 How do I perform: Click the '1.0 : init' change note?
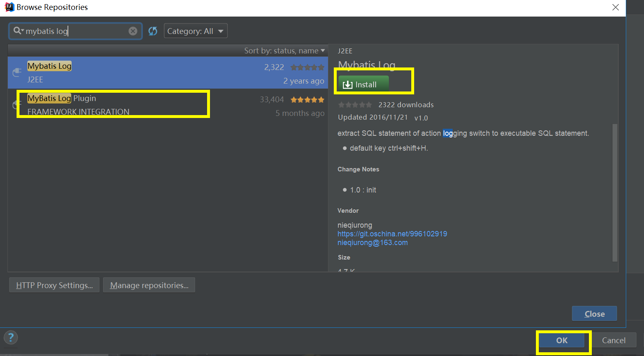click(363, 190)
